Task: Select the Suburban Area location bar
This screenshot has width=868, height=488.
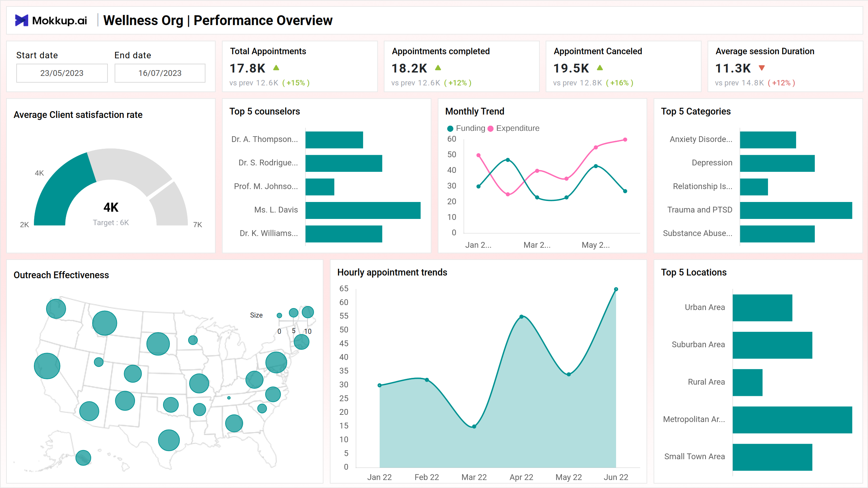Action: (772, 345)
